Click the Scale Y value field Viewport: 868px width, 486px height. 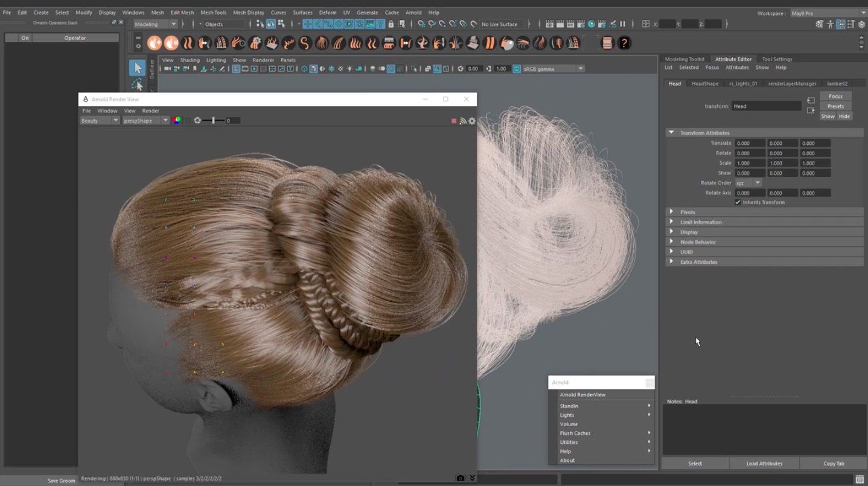[782, 163]
